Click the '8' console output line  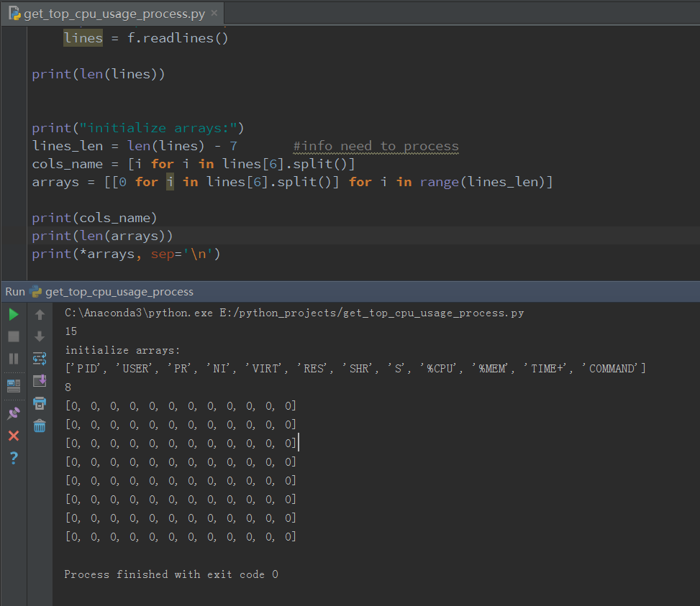68,387
